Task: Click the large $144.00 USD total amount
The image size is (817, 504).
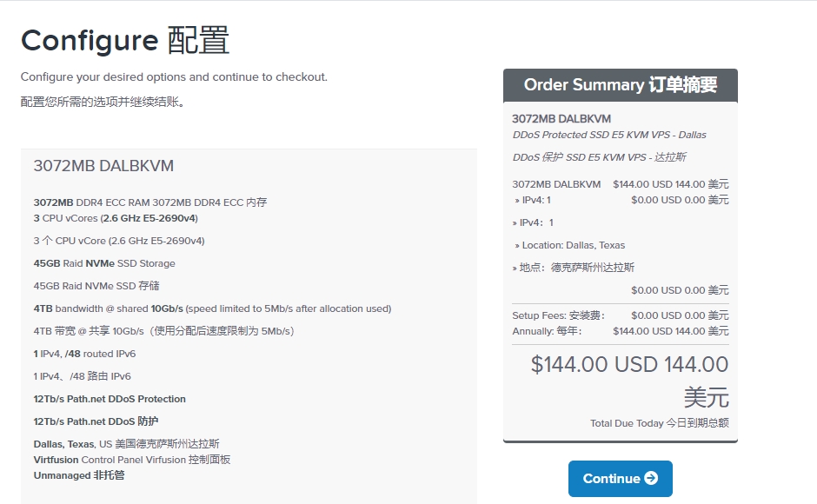Action: point(629,365)
